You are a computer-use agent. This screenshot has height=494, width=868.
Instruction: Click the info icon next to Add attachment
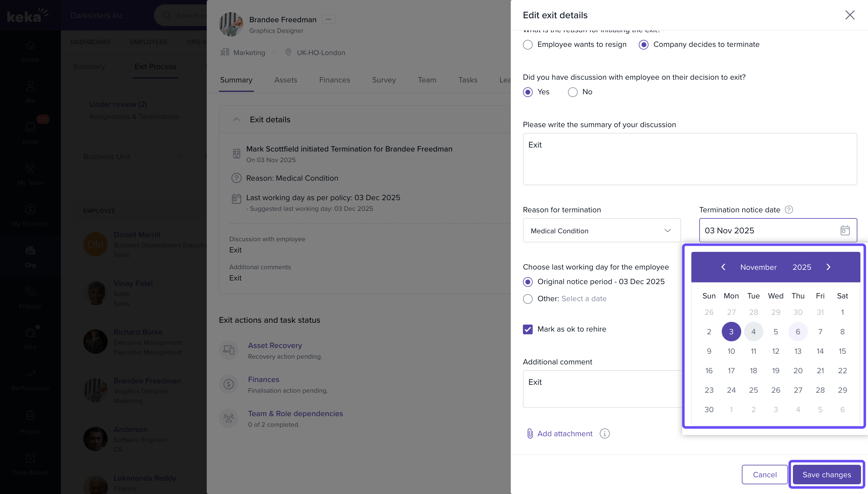[604, 433]
